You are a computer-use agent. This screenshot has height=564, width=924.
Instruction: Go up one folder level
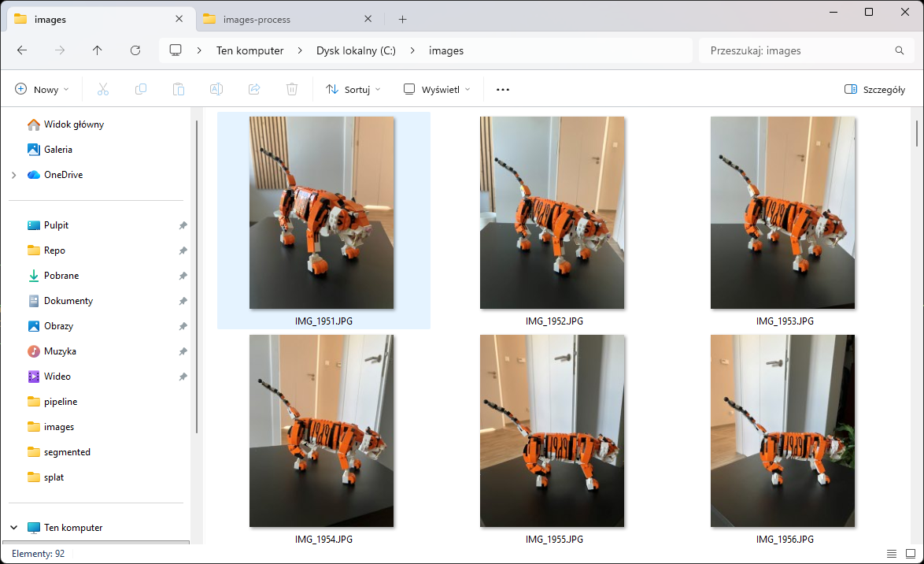tap(98, 50)
